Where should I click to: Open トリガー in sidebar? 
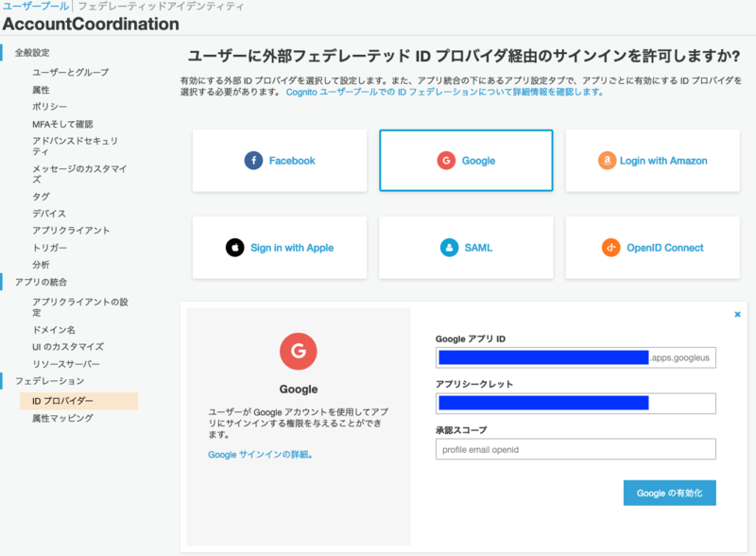pyautogui.click(x=50, y=248)
